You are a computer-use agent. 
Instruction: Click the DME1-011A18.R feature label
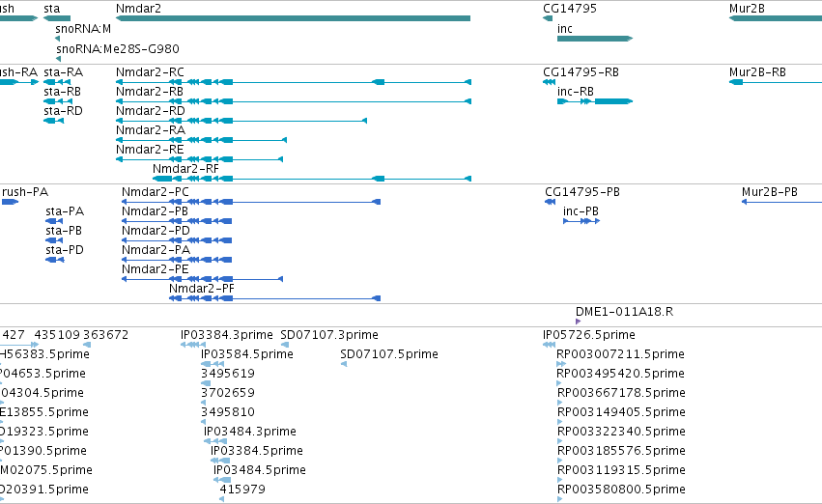[624, 312]
